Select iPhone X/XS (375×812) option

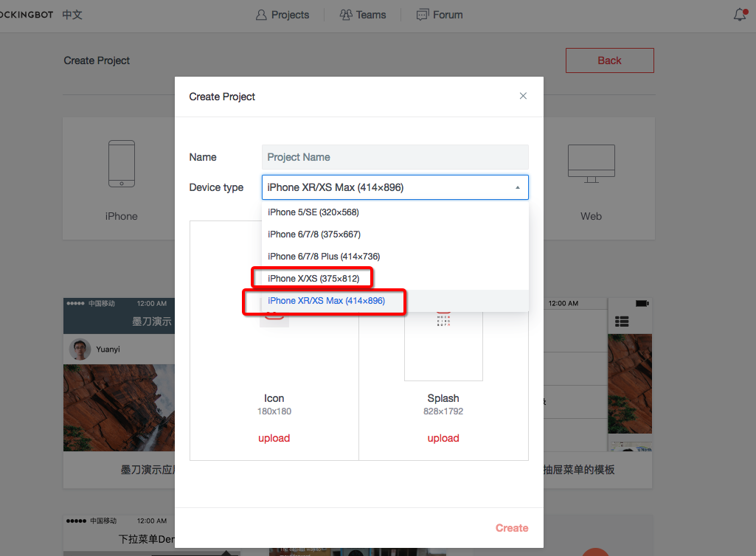coord(313,279)
